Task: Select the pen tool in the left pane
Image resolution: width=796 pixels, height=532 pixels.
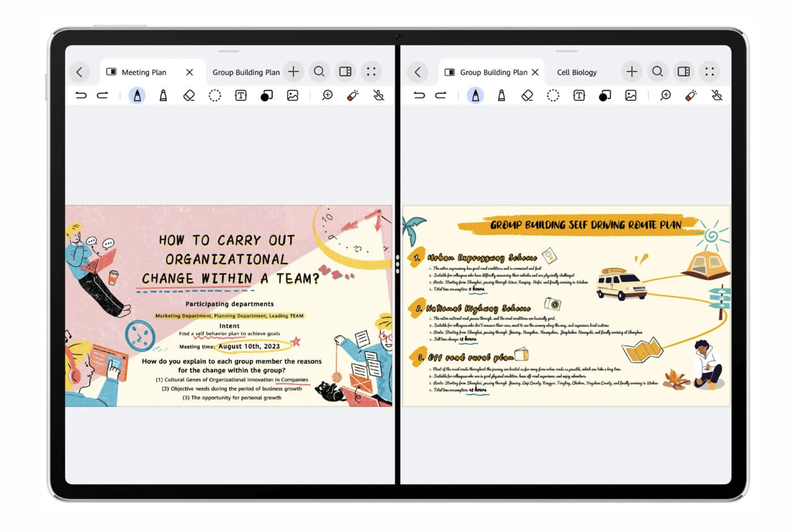Action: (137, 96)
